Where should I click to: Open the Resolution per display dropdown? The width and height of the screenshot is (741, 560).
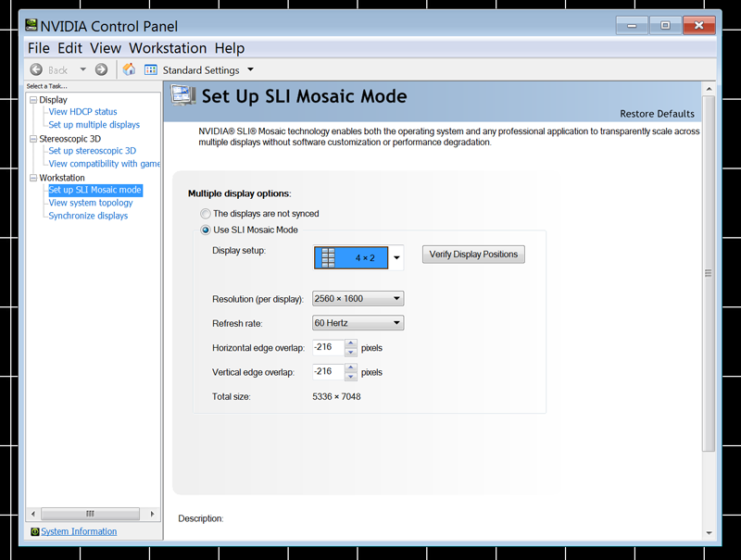click(358, 299)
